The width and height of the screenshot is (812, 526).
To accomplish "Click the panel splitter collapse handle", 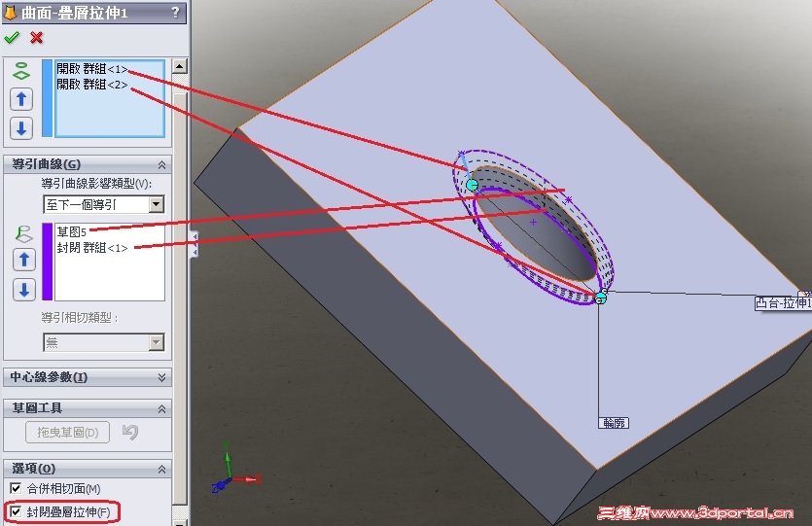I will pos(194,244).
